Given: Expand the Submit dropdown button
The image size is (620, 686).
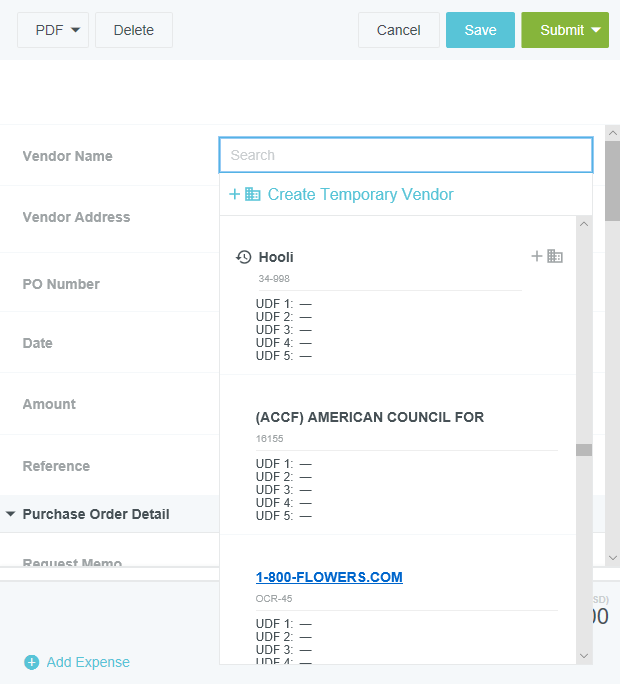Looking at the screenshot, I should [x=596, y=30].
